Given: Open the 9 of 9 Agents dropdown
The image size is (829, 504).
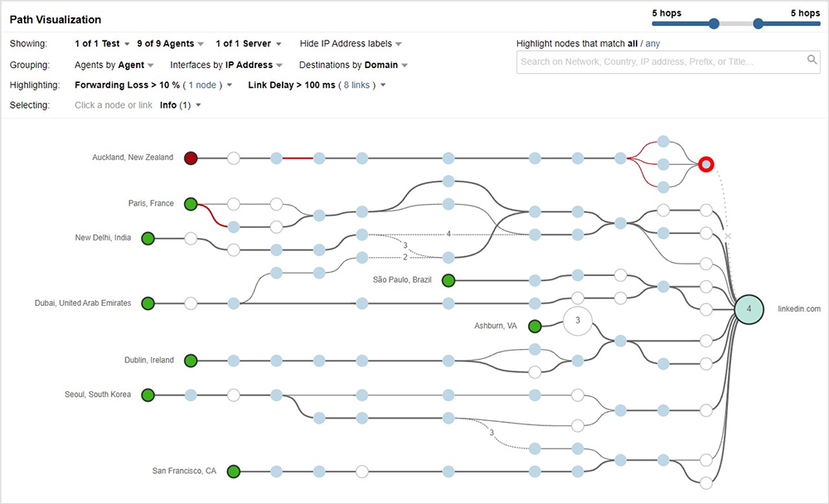Looking at the screenshot, I should (x=170, y=43).
